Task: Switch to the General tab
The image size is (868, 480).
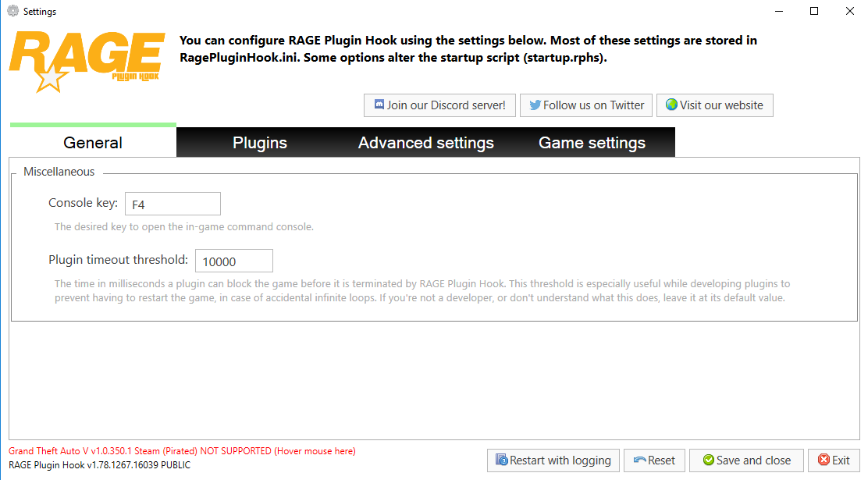Action: click(x=93, y=142)
